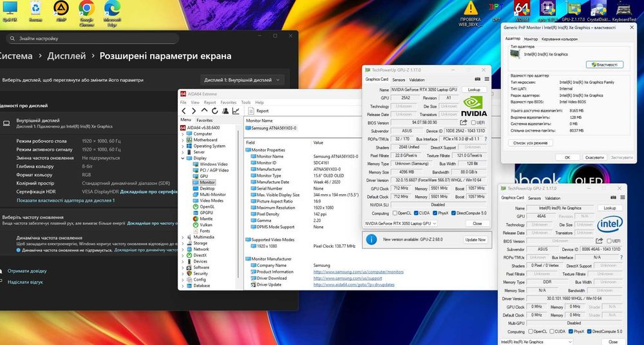This screenshot has width=644, height=345.
Task: Toggle UEFI checkbox in Intel GPU-Z
Action: click(x=609, y=241)
